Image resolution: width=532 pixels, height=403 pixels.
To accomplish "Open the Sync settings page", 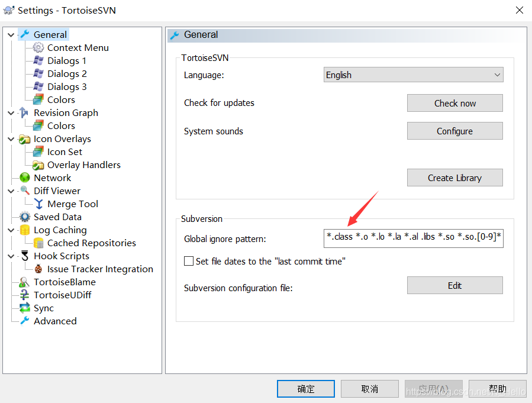I will pos(44,308).
